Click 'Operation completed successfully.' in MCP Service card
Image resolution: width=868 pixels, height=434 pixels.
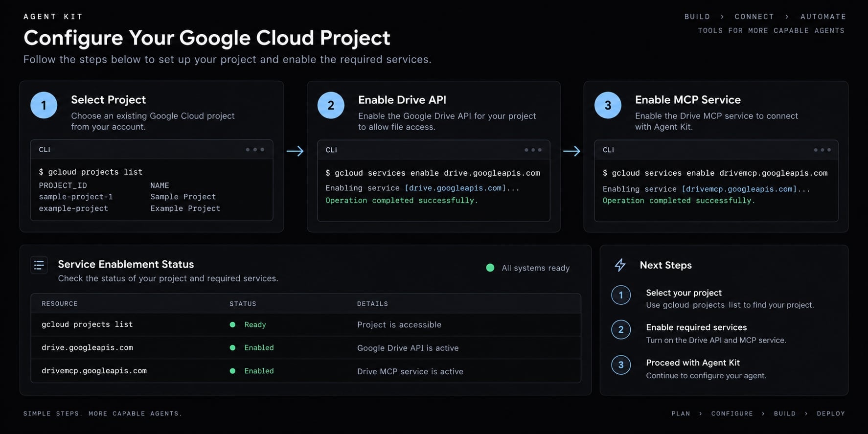point(679,201)
